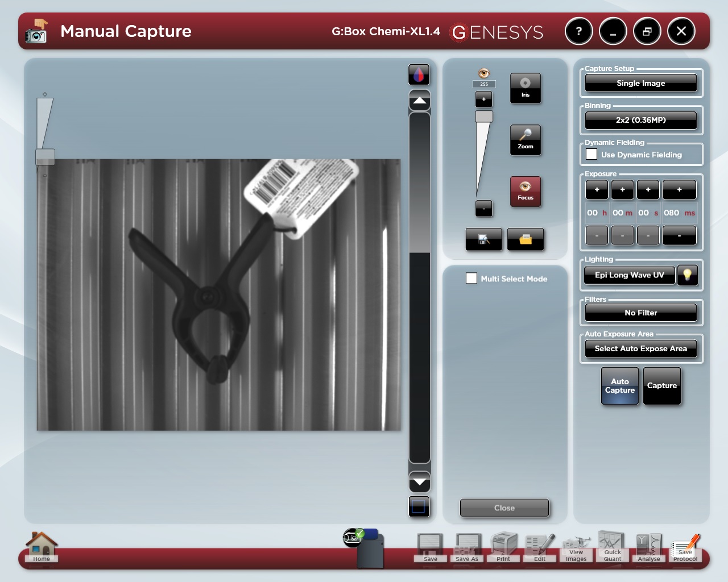Click the false-colour droplet icon
The image size is (728, 582).
[419, 74]
